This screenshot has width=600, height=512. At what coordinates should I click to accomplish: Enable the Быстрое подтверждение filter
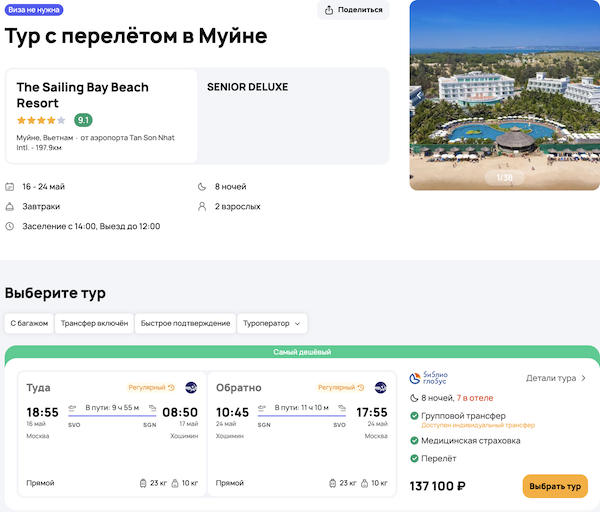tap(185, 323)
